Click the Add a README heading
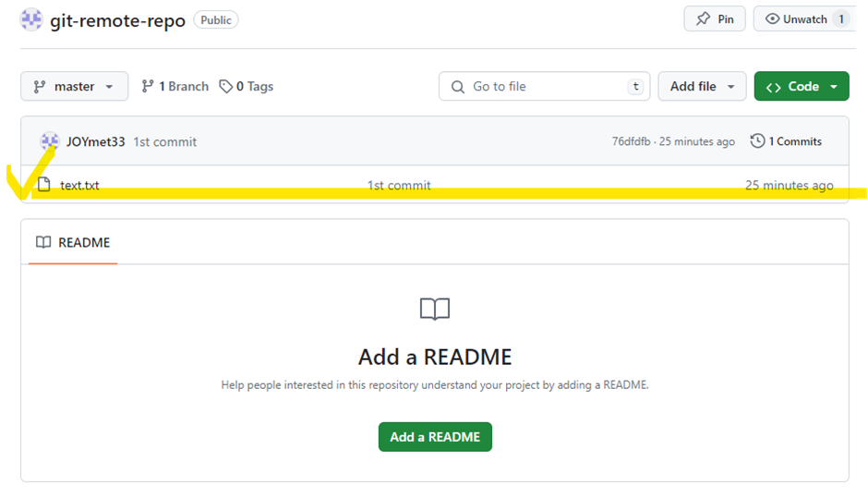This screenshot has width=868, height=497. click(435, 357)
